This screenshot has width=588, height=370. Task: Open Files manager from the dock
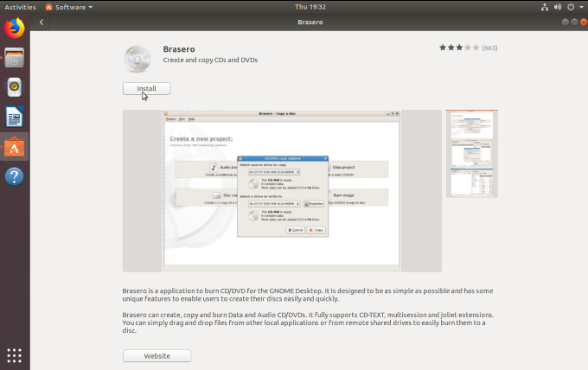tap(14, 57)
